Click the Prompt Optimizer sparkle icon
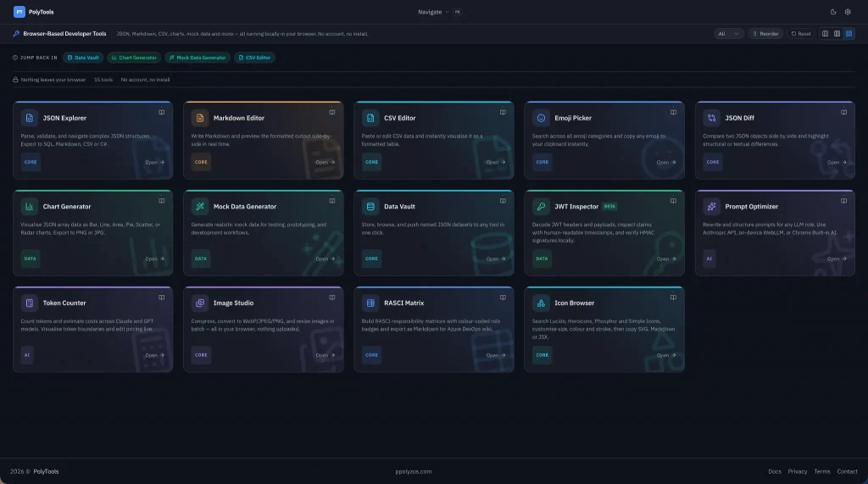This screenshot has height=484, width=868. pos(711,207)
